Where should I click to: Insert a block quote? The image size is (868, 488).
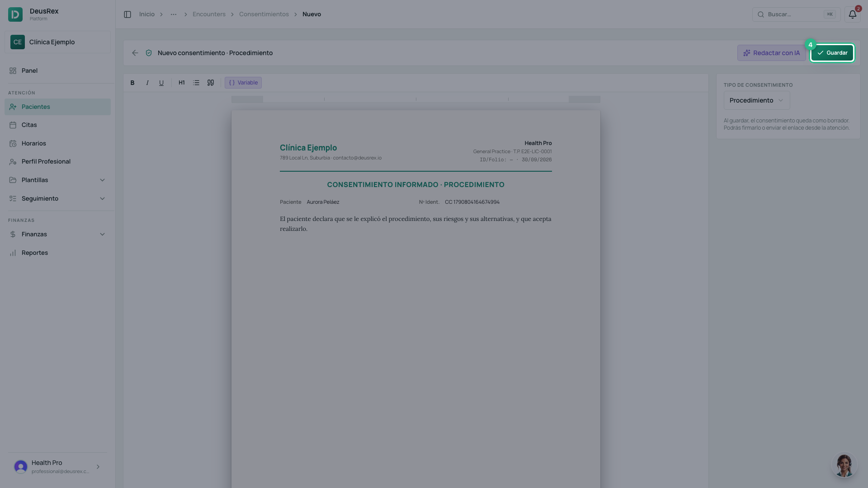[211, 83]
